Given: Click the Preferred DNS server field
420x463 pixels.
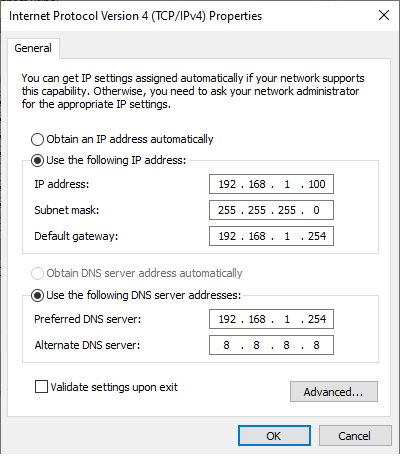Looking at the screenshot, I should [271, 319].
